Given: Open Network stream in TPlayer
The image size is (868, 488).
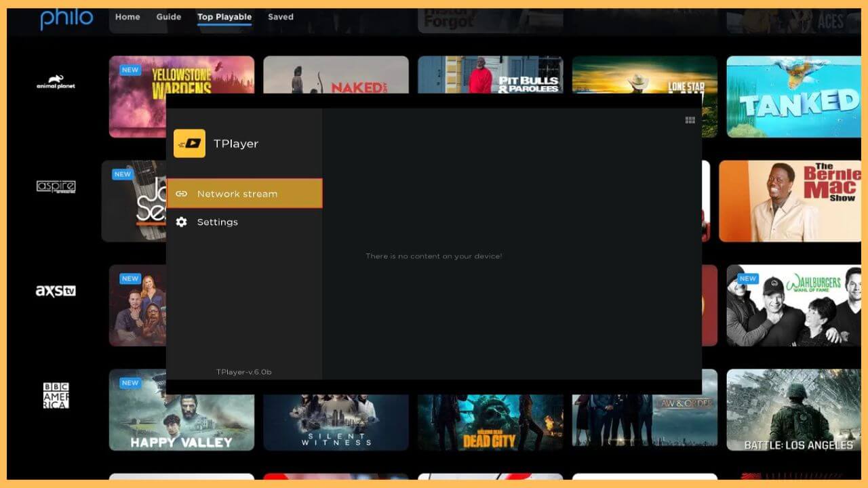Looking at the screenshot, I should click(x=237, y=193).
